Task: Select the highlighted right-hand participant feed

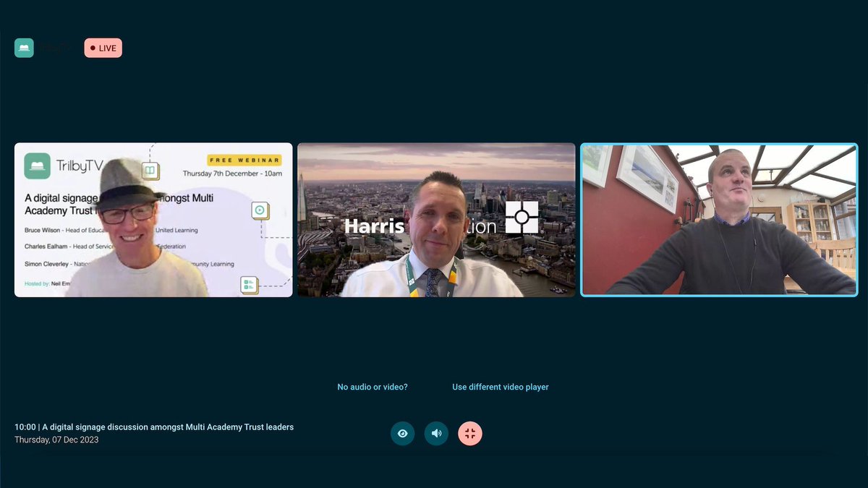Action: [x=719, y=219]
